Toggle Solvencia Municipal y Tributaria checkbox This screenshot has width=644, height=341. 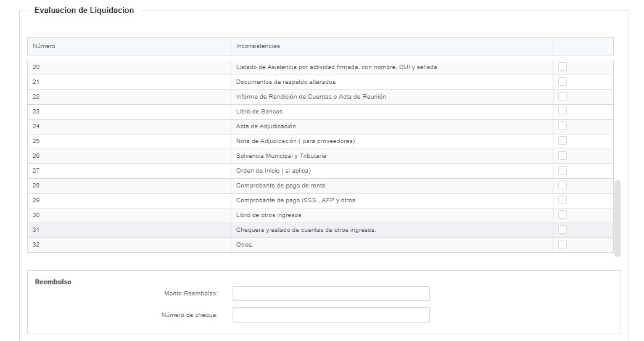point(563,155)
